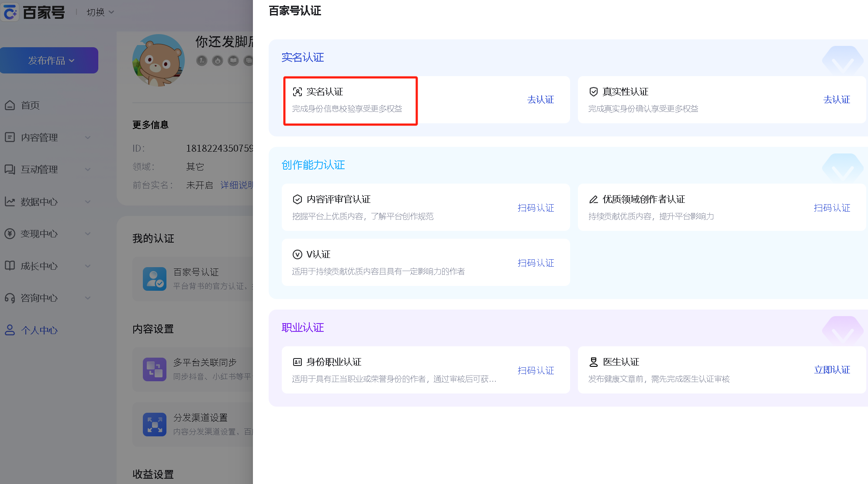Viewport: 868px width, 484px height.
Task: Click the 变现中心 yen coin icon
Action: (10, 233)
